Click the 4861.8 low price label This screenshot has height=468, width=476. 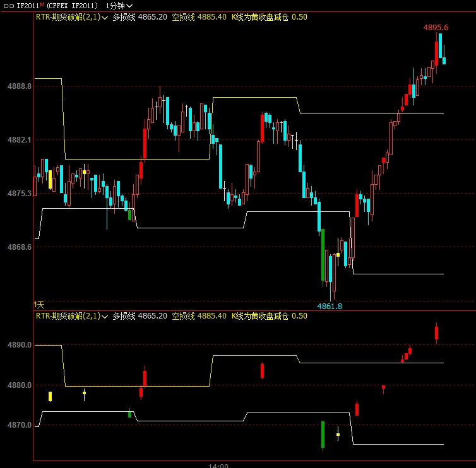(330, 307)
